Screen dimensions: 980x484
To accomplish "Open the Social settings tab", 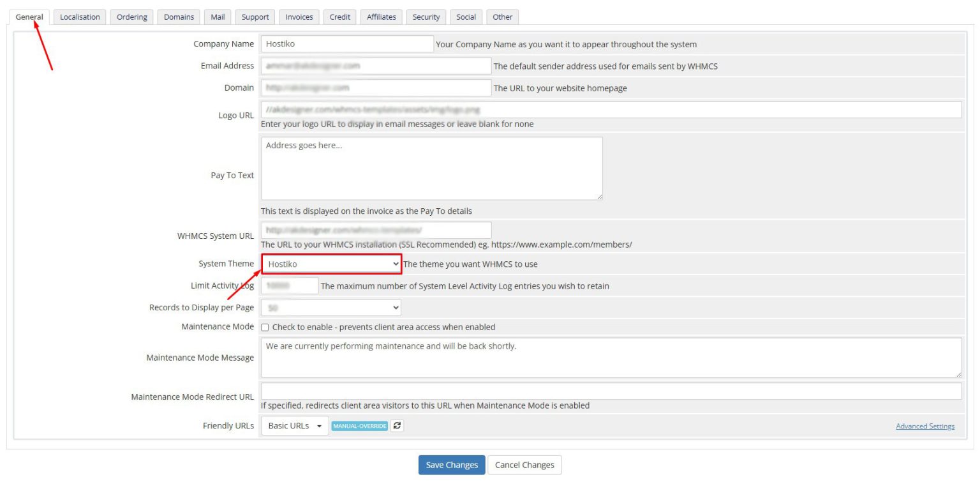I will pos(466,17).
